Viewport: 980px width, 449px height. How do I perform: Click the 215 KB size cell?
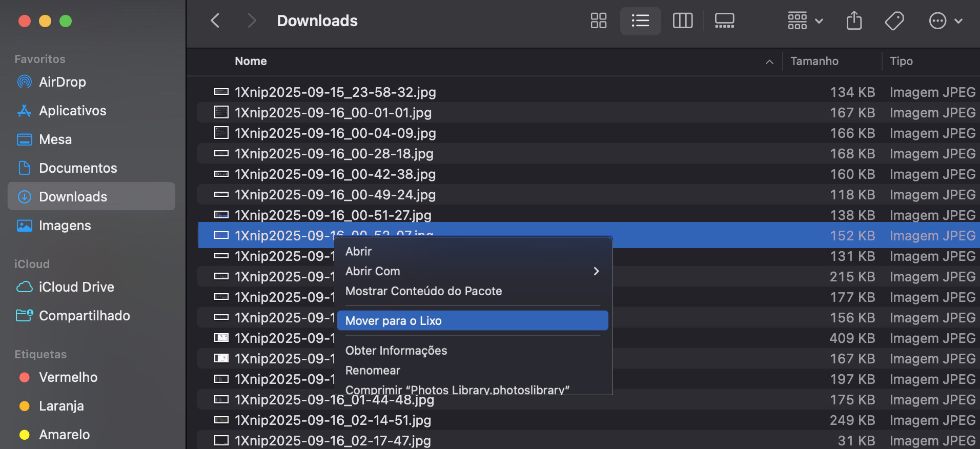852,277
